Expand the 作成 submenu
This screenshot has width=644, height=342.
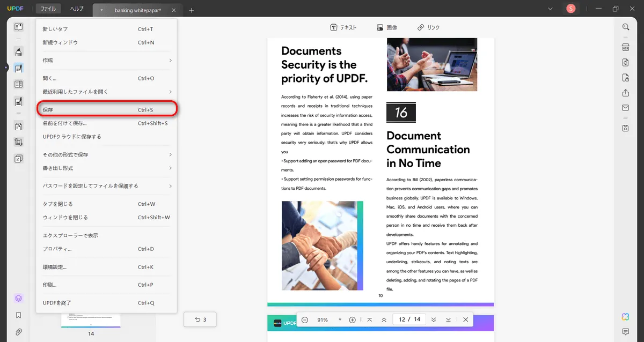click(106, 61)
